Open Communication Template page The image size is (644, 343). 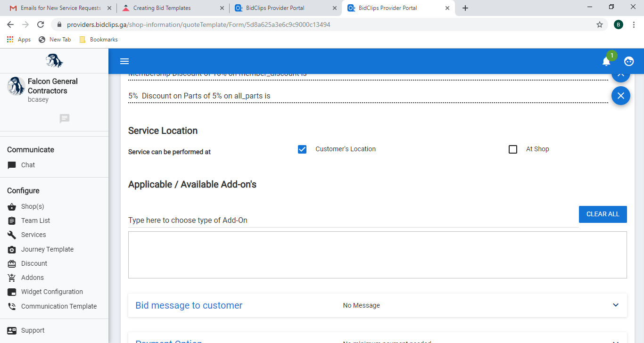click(59, 307)
